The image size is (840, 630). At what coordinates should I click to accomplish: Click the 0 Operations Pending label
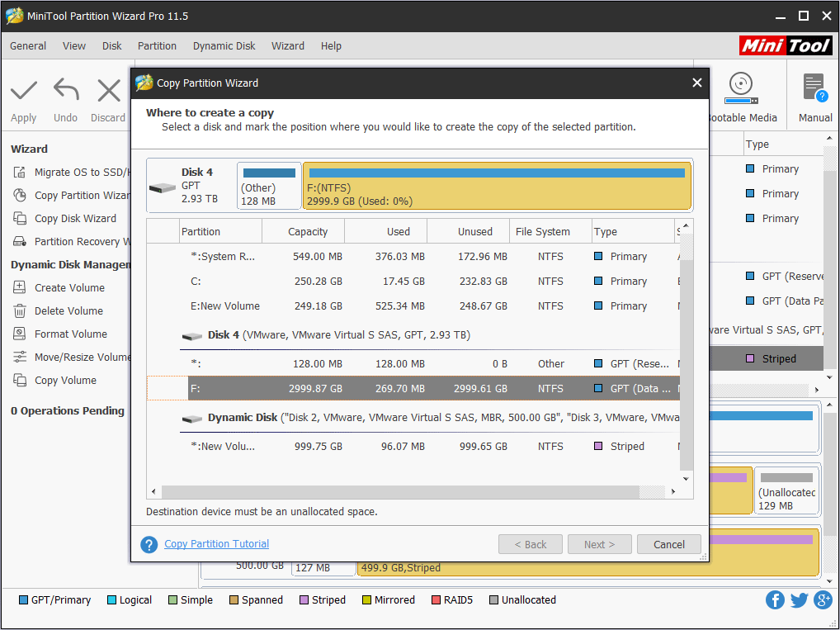click(68, 410)
